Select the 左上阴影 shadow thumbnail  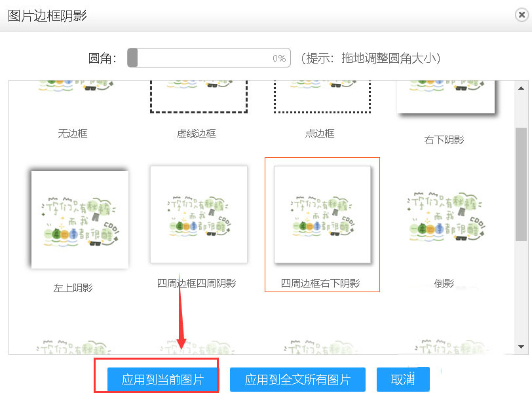79,219
